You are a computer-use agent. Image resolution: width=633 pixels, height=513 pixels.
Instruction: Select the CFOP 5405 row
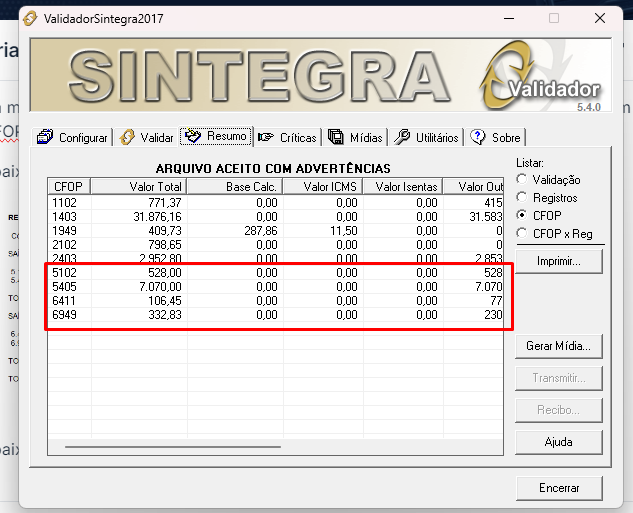tap(275, 287)
